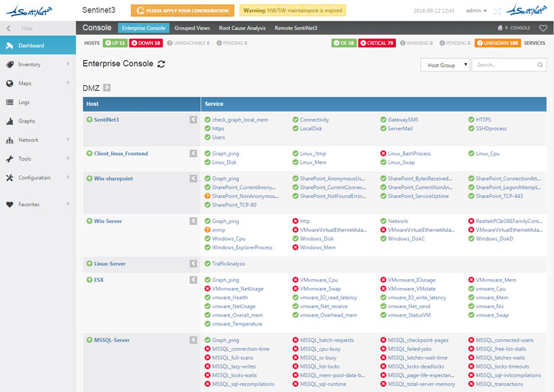554x392 pixels.
Task: Open the Dashboard sidebar item
Action: [38, 45]
